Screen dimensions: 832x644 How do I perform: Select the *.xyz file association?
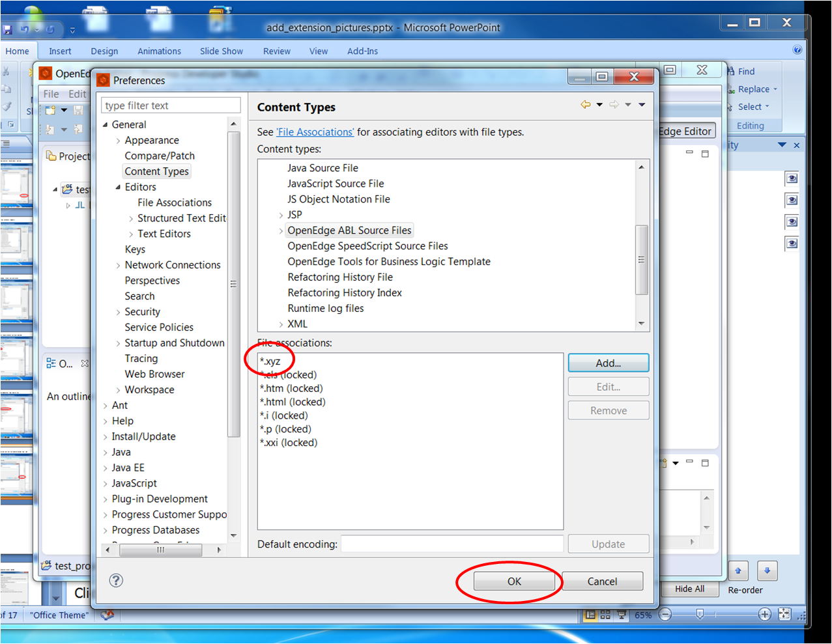point(270,361)
